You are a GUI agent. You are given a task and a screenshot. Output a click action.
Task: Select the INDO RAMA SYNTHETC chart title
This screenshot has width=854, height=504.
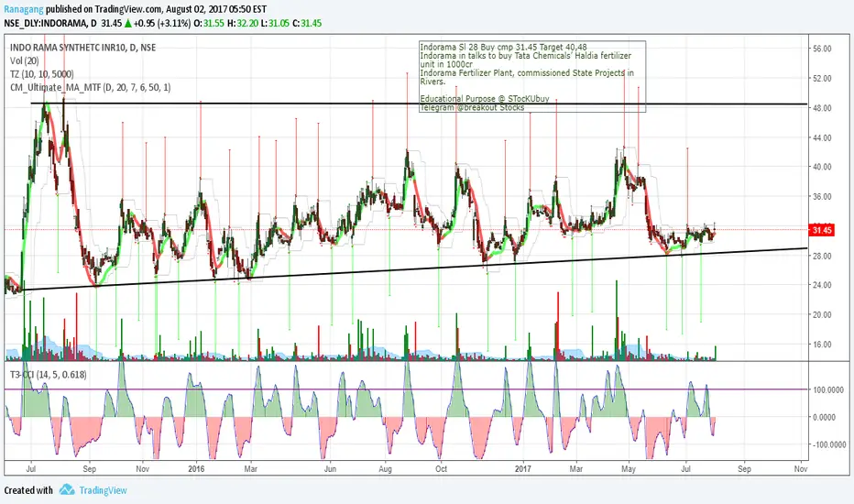[82, 48]
